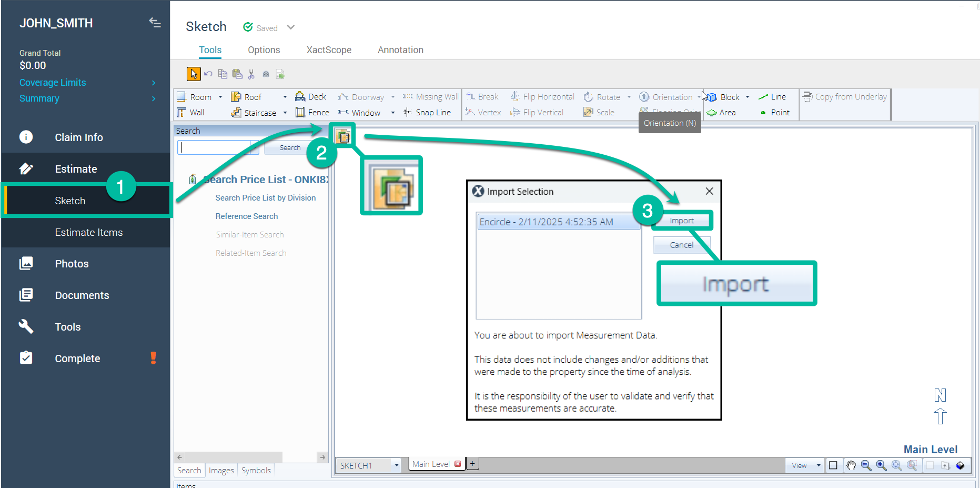Click the price list search field
This screenshot has height=488, width=980.
218,147
